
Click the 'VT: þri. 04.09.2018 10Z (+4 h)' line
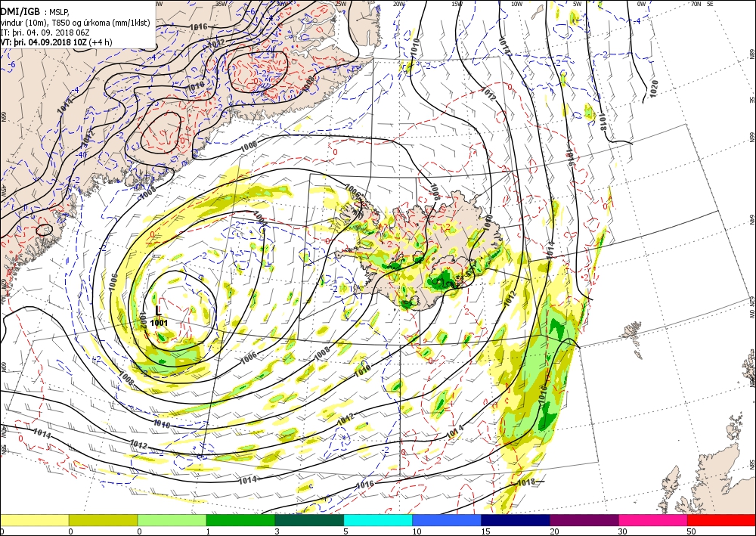[x=56, y=42]
